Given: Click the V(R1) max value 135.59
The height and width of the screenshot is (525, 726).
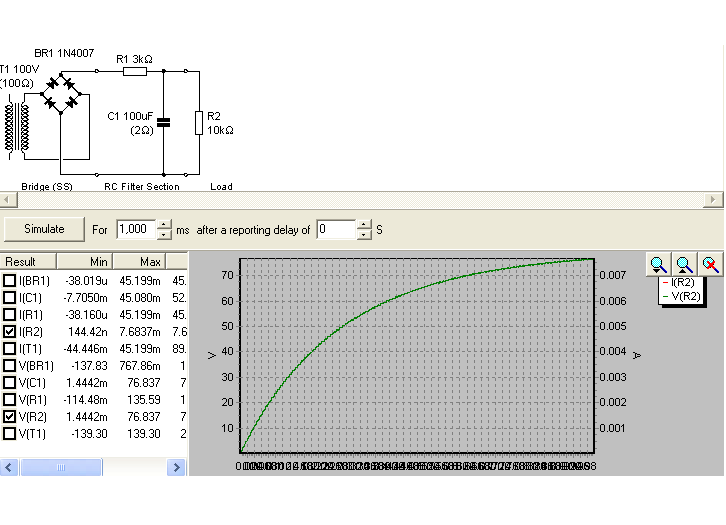Looking at the screenshot, I should (144, 400).
